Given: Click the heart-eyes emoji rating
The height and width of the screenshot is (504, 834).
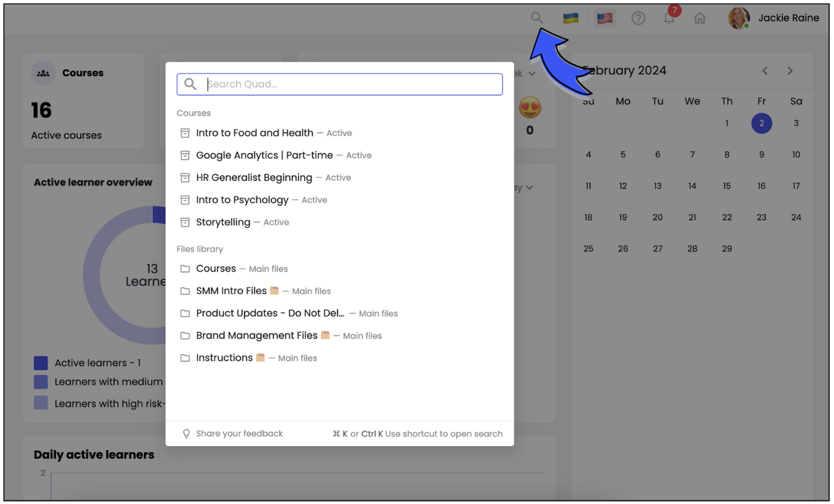Looking at the screenshot, I should [x=530, y=108].
